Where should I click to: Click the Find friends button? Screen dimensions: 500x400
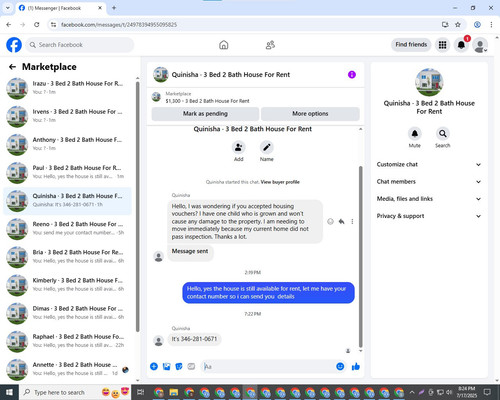pyautogui.click(x=411, y=45)
